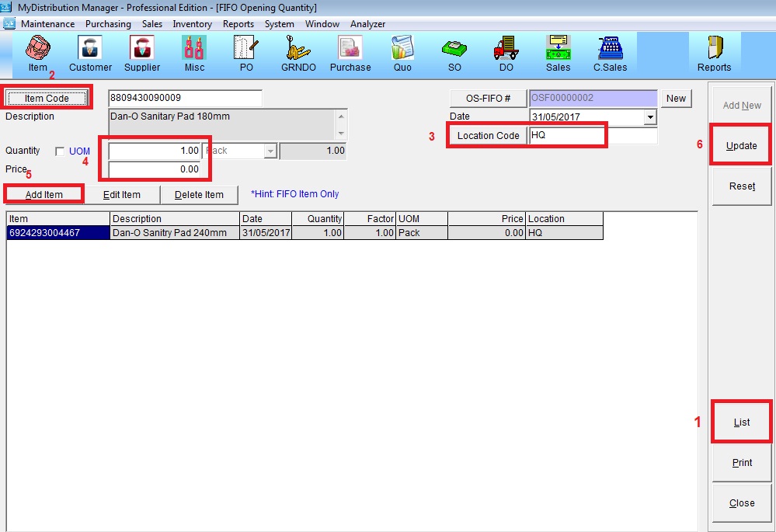Toggle the UOM checkbox
Viewport: 776px width, 532px height.
60,151
